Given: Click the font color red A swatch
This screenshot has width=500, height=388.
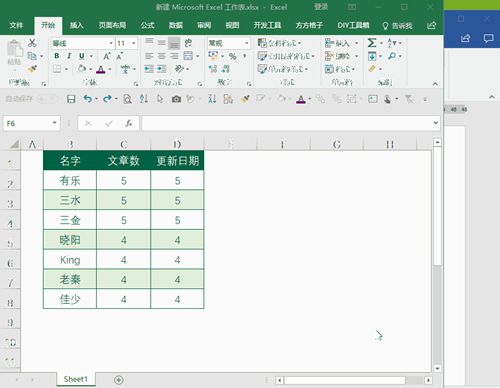Looking at the screenshot, I should 101,69.
